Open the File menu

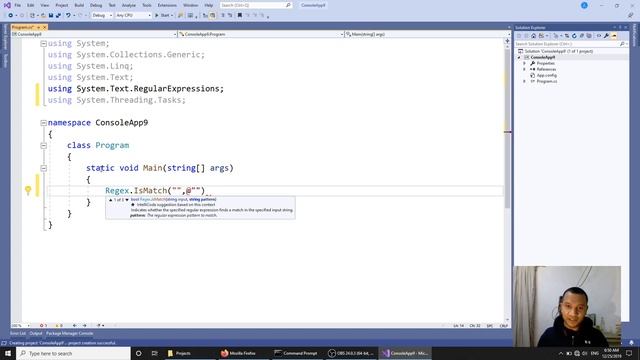tap(18, 5)
